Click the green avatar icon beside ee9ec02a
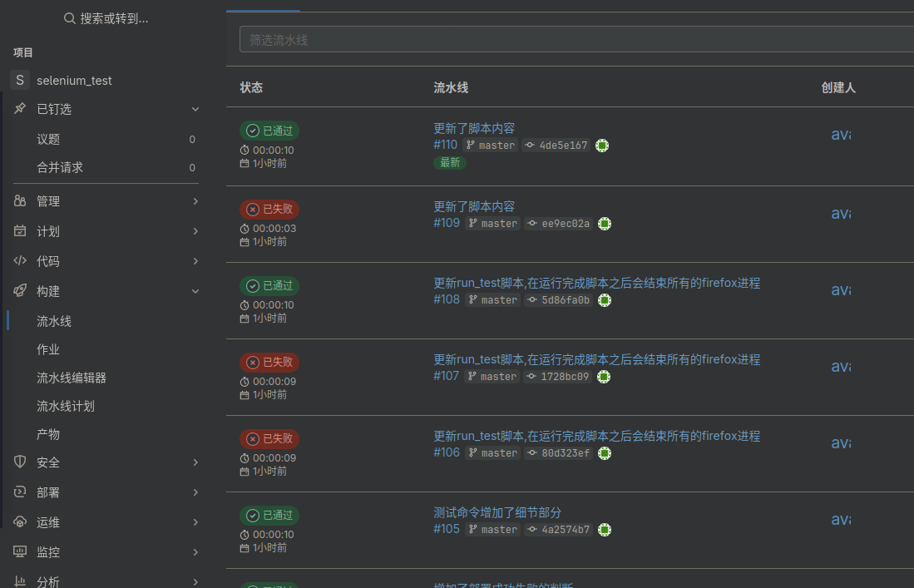Screen dimensions: 914x588 [x=605, y=224]
